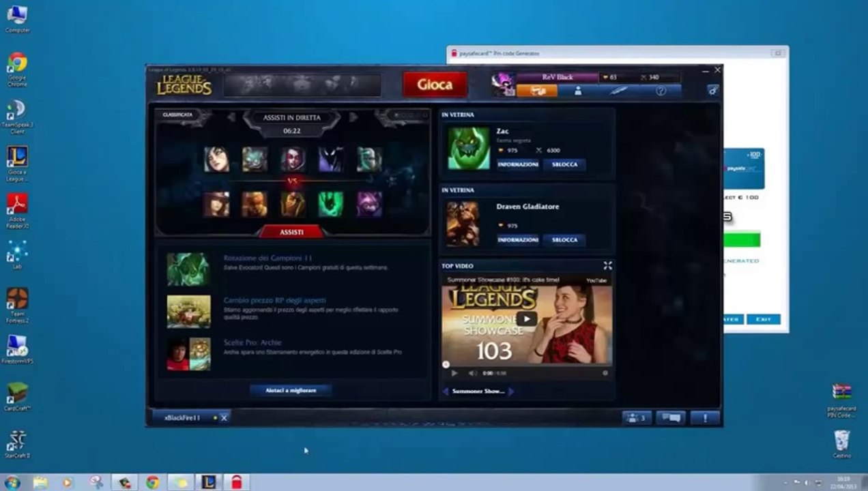Click Informazioni button for Zac
This screenshot has height=491, width=868.
tap(518, 164)
